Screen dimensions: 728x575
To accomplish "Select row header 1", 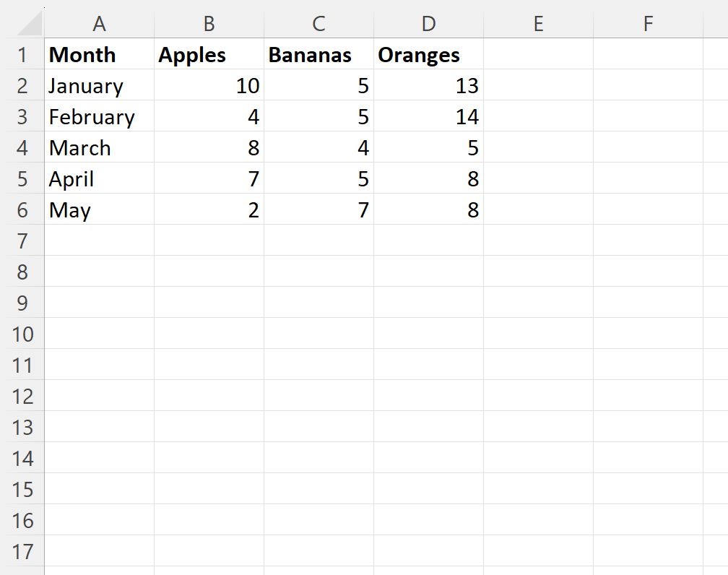I will (x=22, y=54).
